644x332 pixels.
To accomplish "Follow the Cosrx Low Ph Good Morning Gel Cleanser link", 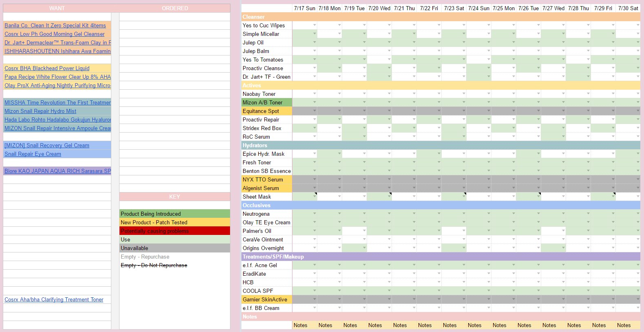I will pyautogui.click(x=55, y=34).
